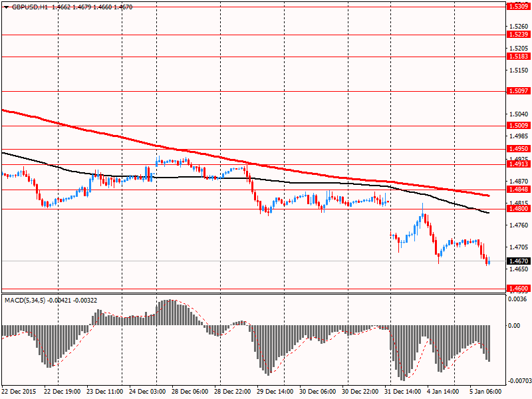Click the GBPUSD,H1 chart title text
This screenshot has height=399, width=532.
point(30,7)
